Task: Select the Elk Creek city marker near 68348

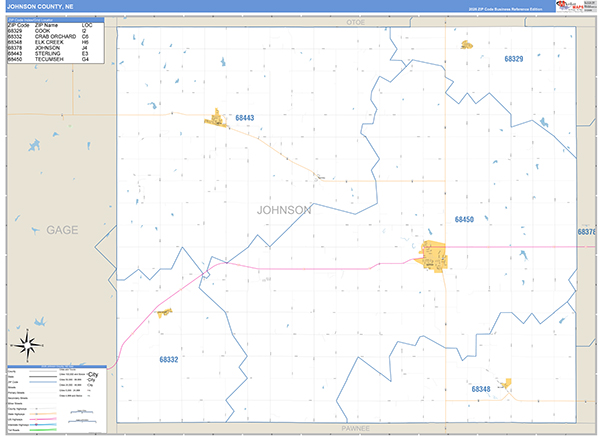Action: (x=507, y=383)
